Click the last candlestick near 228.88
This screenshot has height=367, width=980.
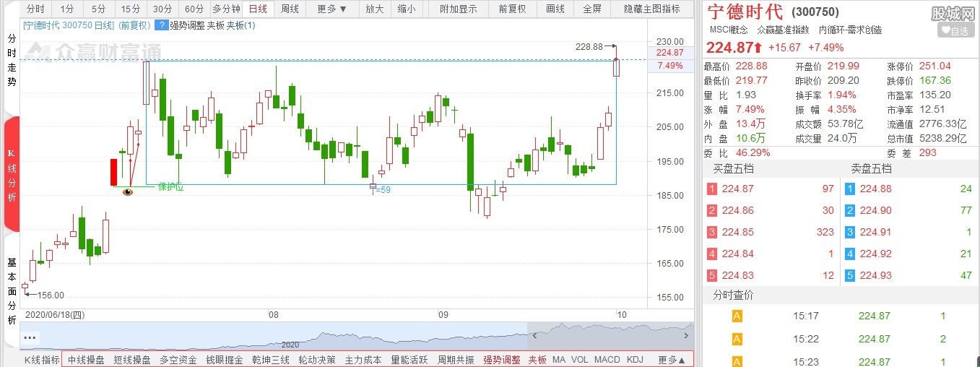(x=616, y=67)
